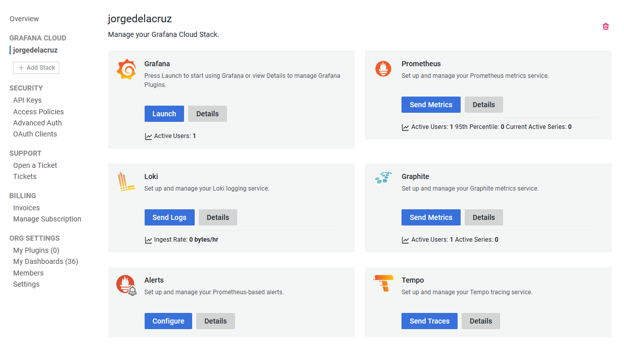Launch Grafana
This screenshot has height=364, width=624.
[x=164, y=114]
